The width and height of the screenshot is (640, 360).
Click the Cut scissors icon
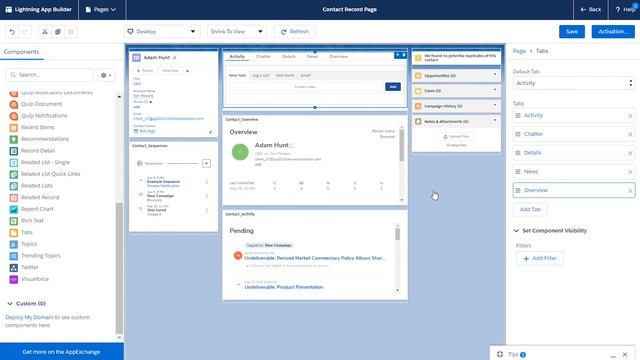[45, 32]
